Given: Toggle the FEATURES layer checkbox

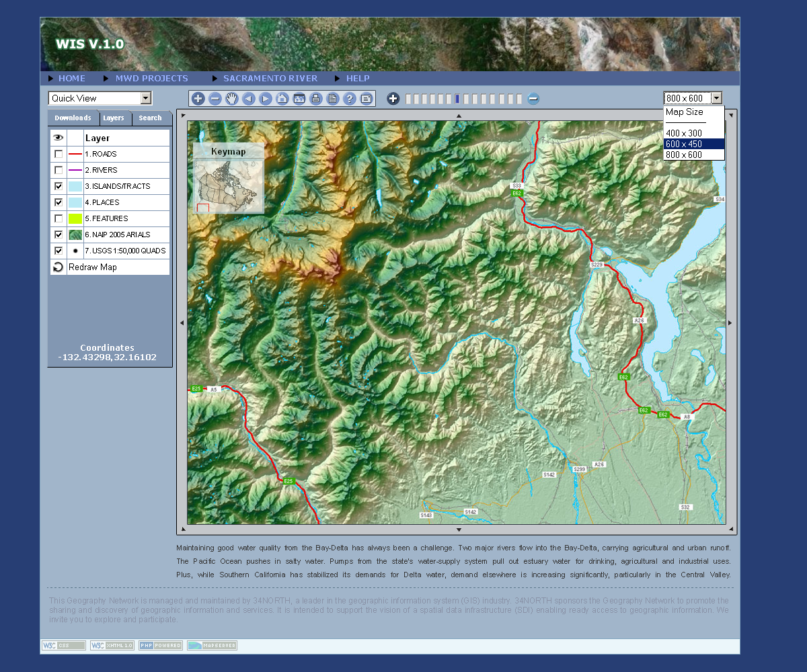Looking at the screenshot, I should tap(59, 218).
